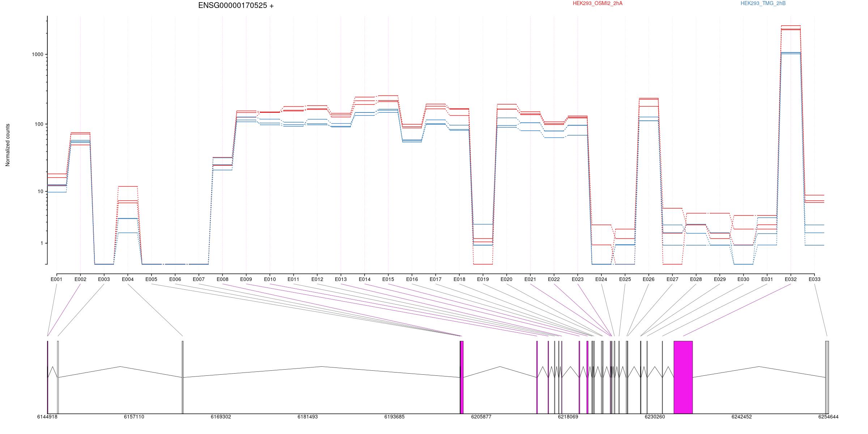Click the exon label E025

coord(625,279)
